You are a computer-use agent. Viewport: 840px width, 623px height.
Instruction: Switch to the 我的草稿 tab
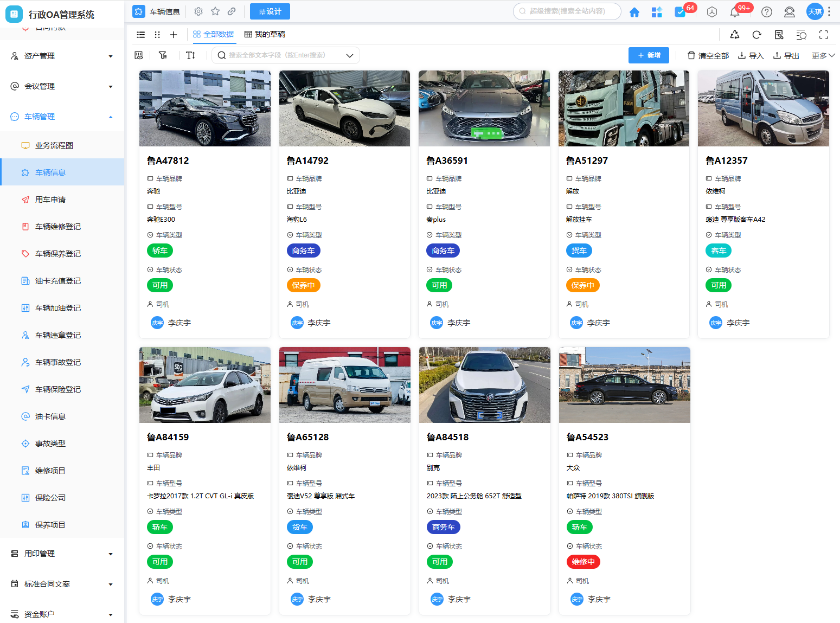(265, 34)
